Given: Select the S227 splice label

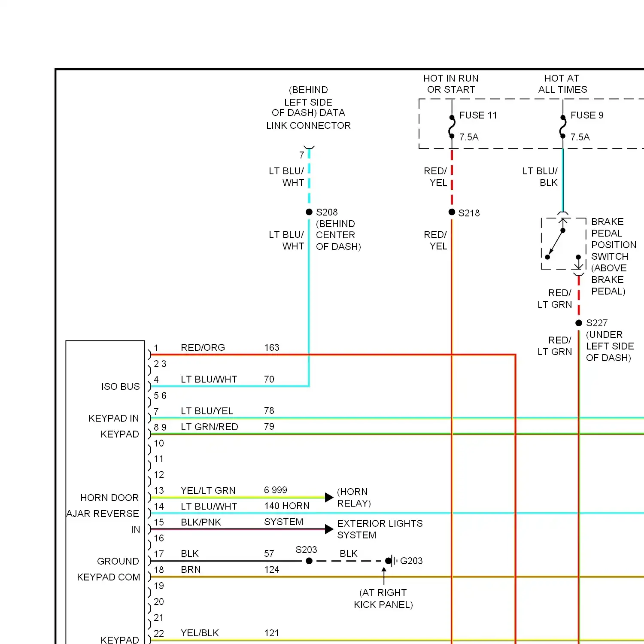Looking at the screenshot, I should click(x=597, y=323).
